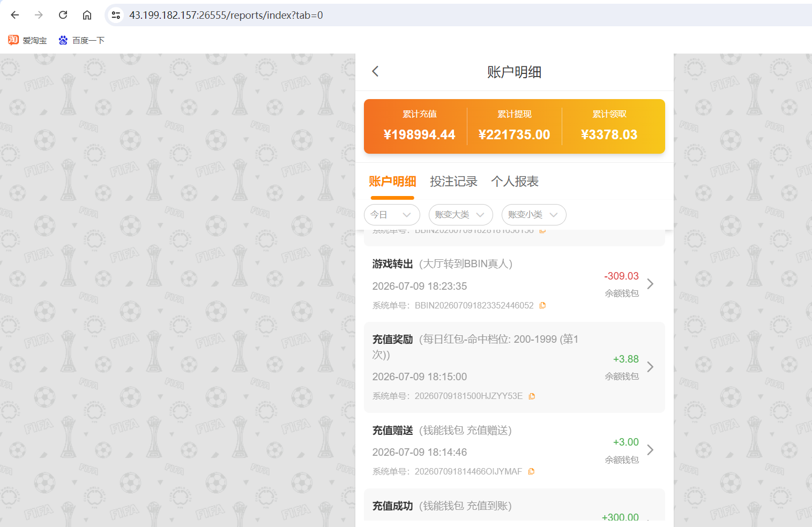The image size is (812, 527).
Task: Open the 账变小类 filter dropdown
Action: [534, 215]
